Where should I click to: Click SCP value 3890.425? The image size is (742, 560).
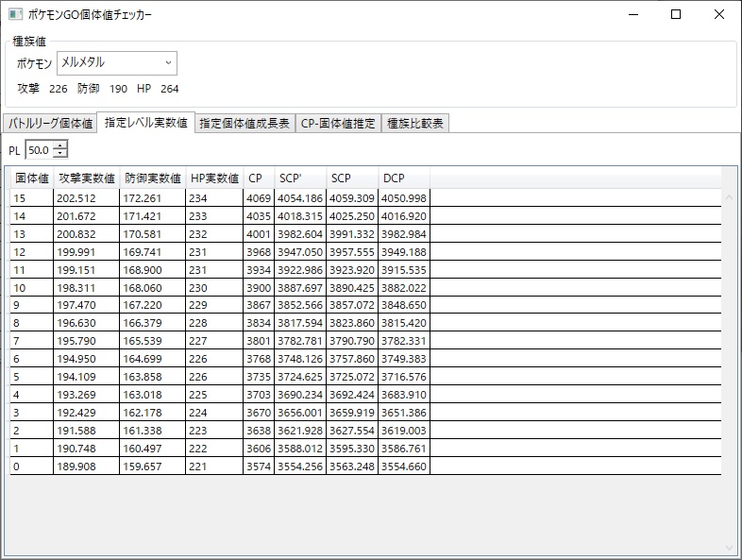pos(352,288)
